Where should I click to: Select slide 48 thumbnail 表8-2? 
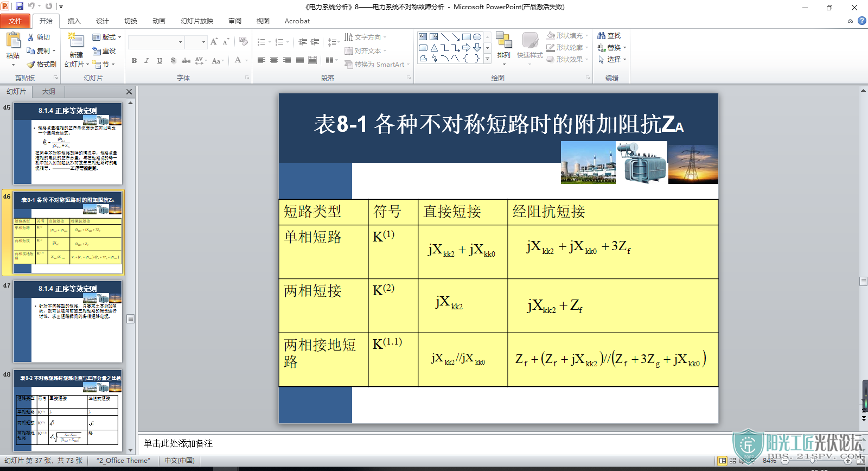click(x=68, y=410)
